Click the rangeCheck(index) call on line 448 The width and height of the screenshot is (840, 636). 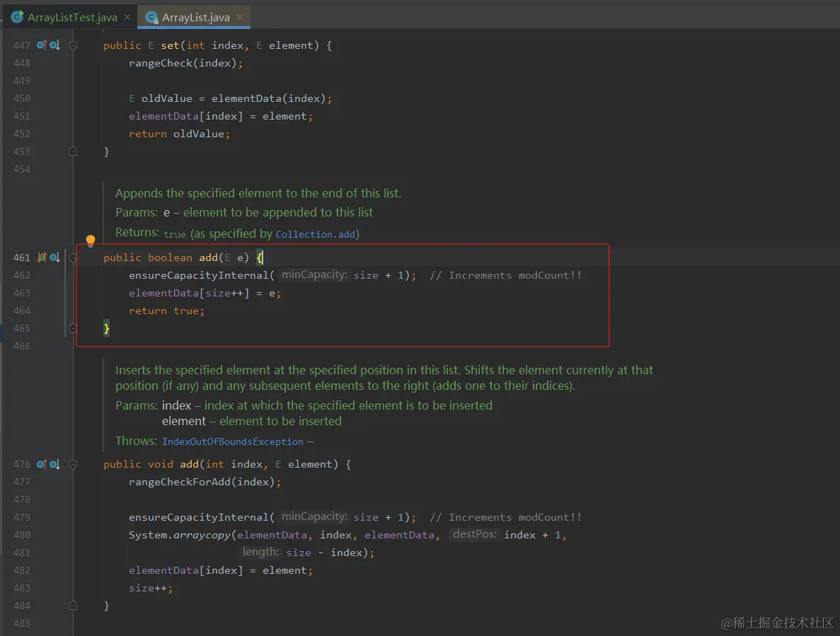point(185,63)
